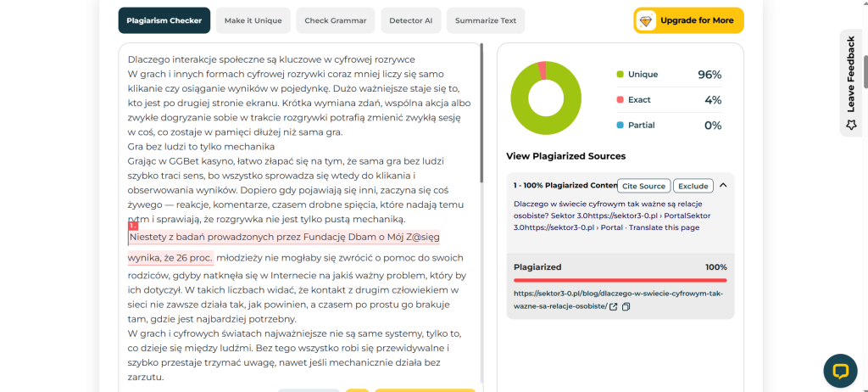Click the open-in-new-tab icon after the source URL
868x392 pixels.
[614, 306]
